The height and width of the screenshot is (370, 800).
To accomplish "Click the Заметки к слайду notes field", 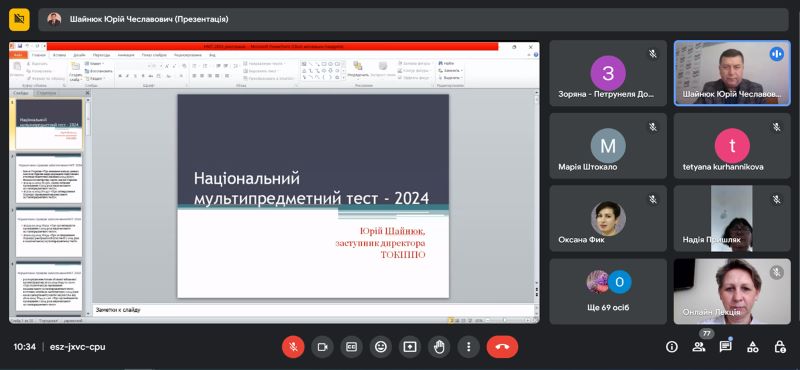I will pos(315,310).
